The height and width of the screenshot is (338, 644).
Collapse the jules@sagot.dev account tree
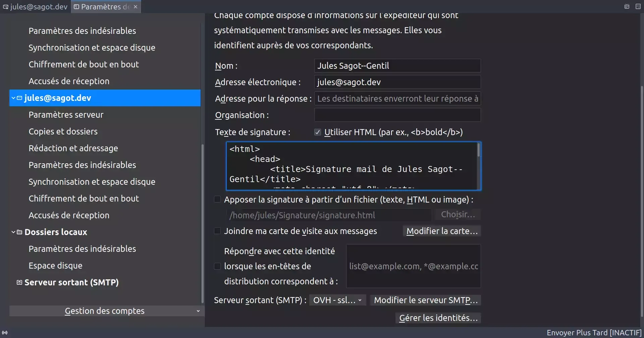click(13, 98)
